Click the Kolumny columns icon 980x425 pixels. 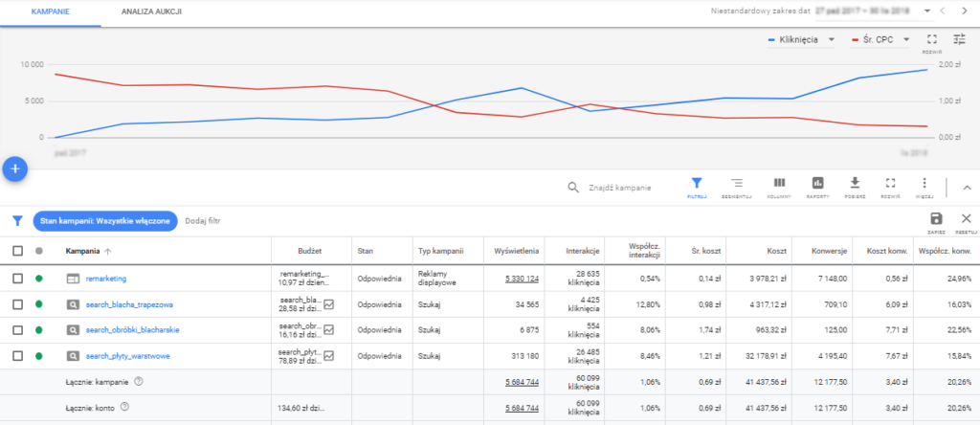click(x=779, y=183)
